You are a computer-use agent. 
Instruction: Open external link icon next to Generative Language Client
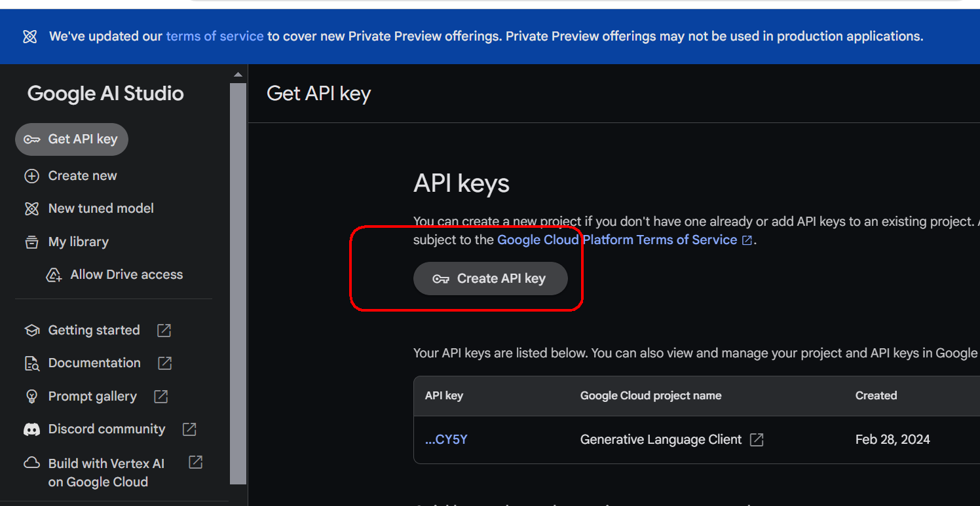coord(757,440)
